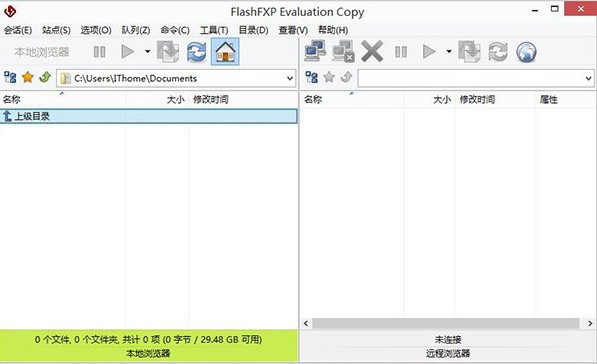This screenshot has width=597, height=364.
Task: Open the 选项(O) menu
Action: coord(96,30)
